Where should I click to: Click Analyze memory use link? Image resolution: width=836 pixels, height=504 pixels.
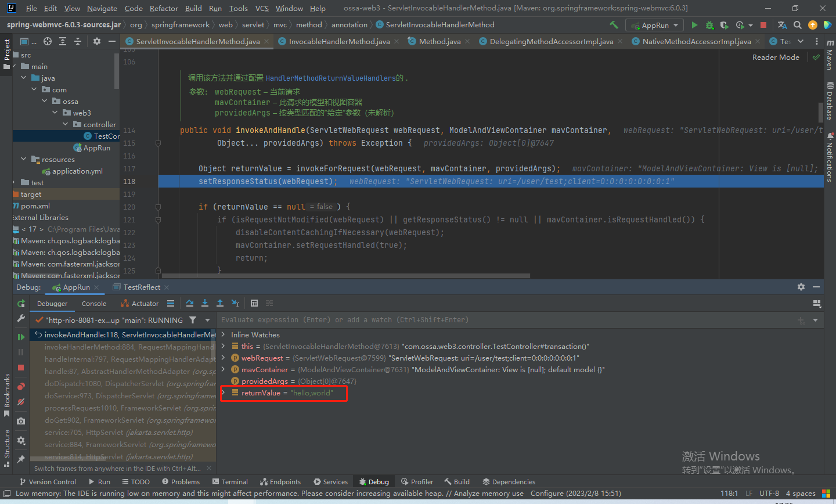coord(489,494)
